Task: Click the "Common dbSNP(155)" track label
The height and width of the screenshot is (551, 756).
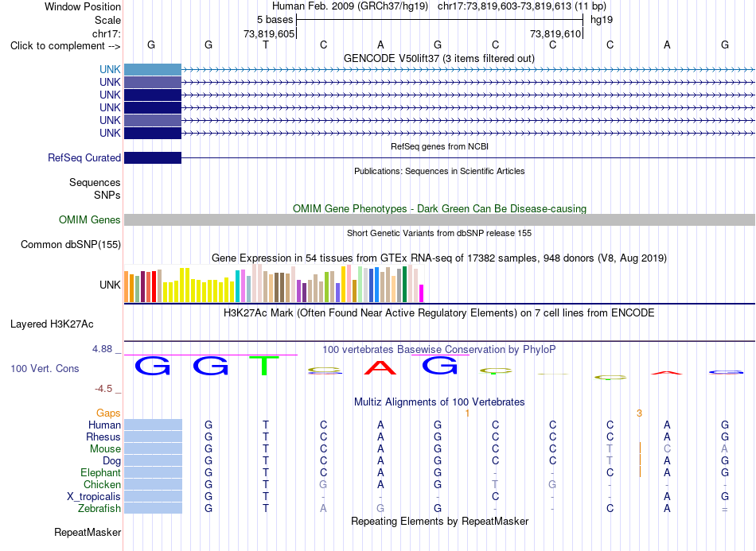Action: tap(71, 244)
